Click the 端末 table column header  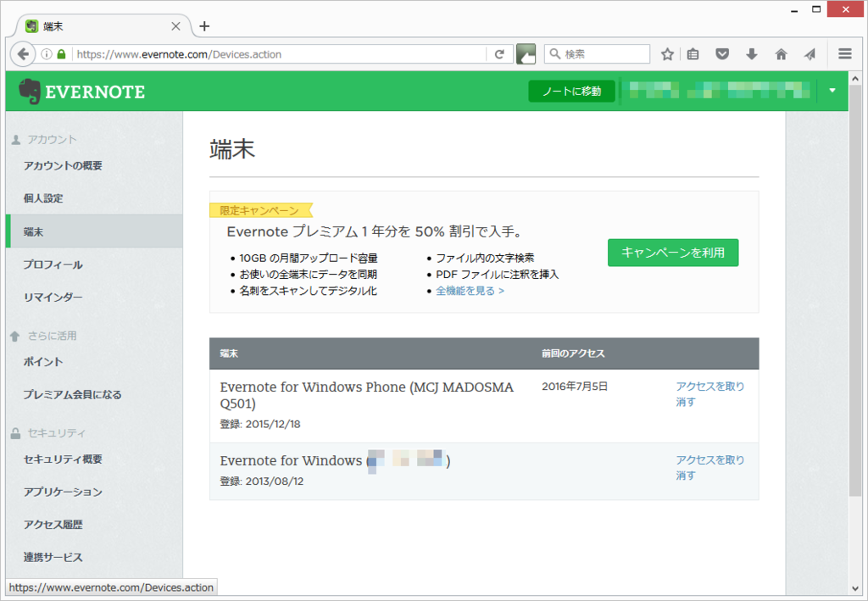229,353
